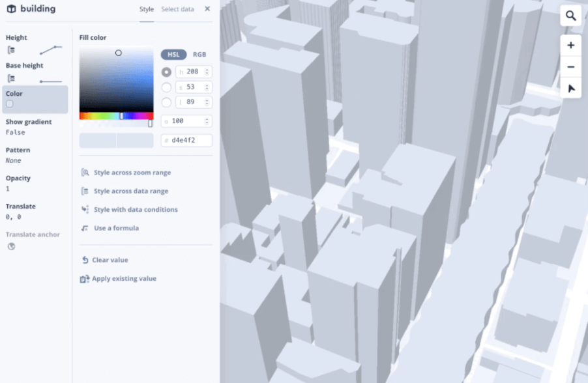
Task: Select the lightness radio button
Action: pyautogui.click(x=166, y=102)
